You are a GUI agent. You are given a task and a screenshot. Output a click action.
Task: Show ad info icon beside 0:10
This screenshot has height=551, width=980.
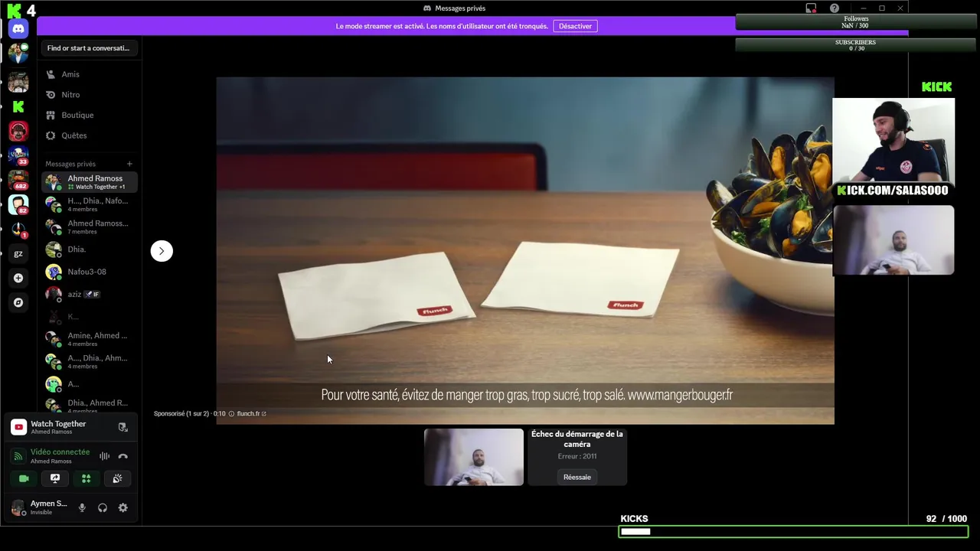point(231,414)
